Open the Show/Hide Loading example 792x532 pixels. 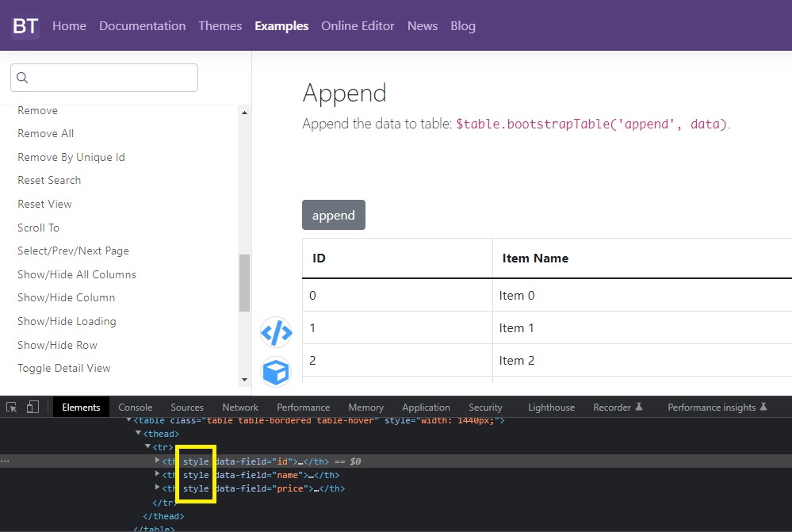[67, 321]
